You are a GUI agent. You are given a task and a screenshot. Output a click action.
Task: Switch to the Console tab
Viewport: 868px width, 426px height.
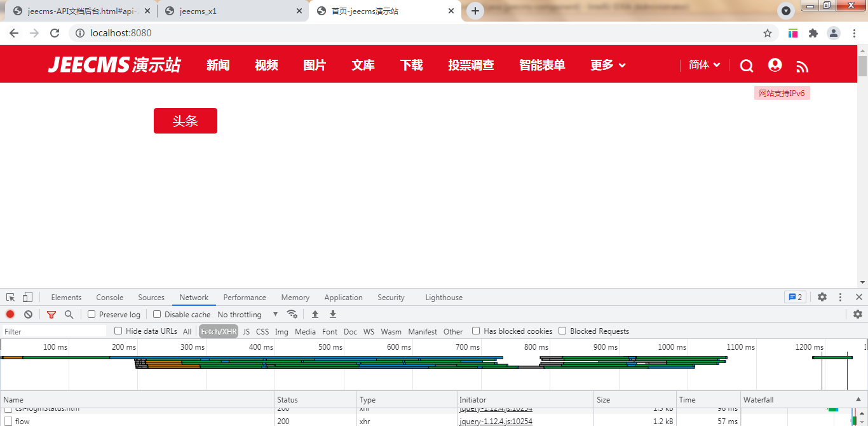pyautogui.click(x=110, y=297)
